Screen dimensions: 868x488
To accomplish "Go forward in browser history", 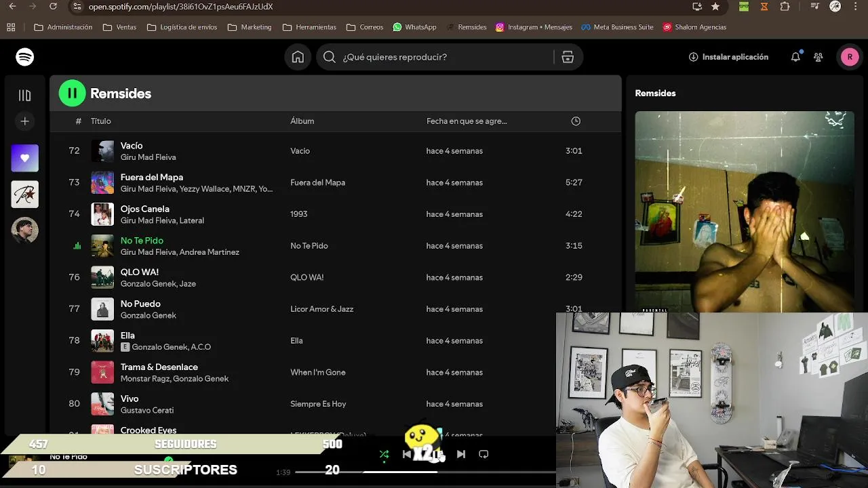I will click(x=32, y=7).
